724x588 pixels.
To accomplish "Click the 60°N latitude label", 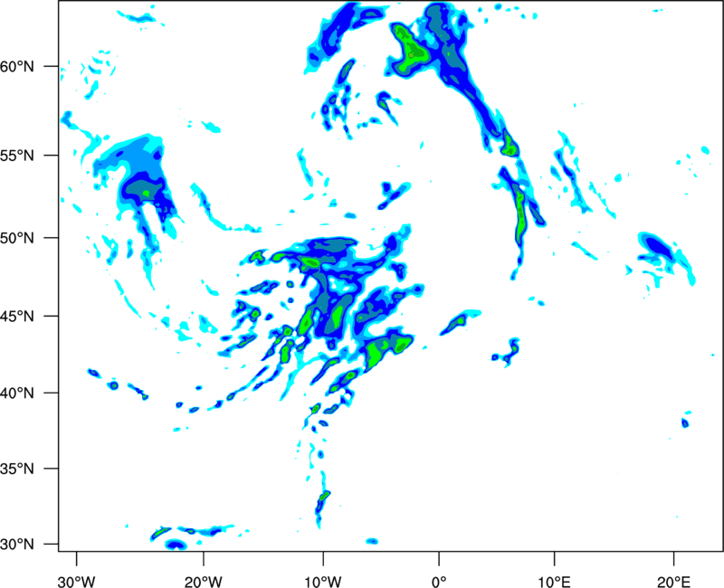I will [x=17, y=66].
